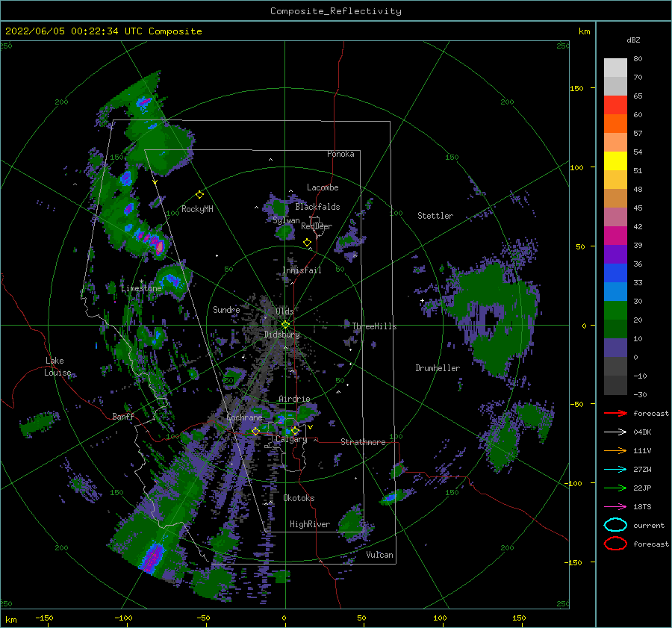
Task: Click the RedDeer city label
Action: point(317,226)
